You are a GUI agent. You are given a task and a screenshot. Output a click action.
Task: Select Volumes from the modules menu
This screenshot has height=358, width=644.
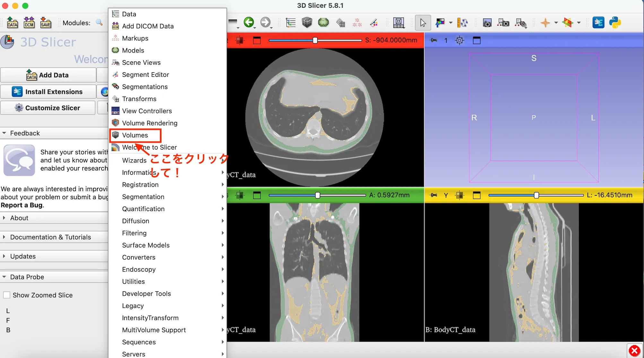135,135
